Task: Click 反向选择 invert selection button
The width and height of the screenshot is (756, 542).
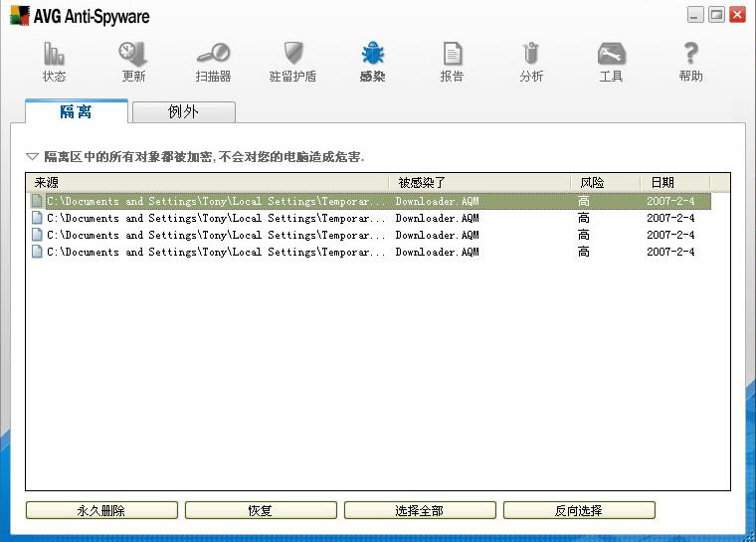Action: pos(579,510)
